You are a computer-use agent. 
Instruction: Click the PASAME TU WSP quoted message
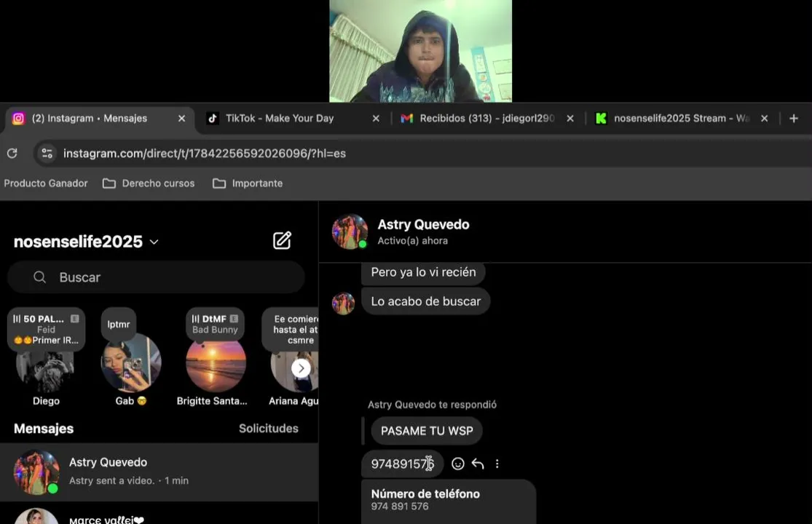pos(427,430)
